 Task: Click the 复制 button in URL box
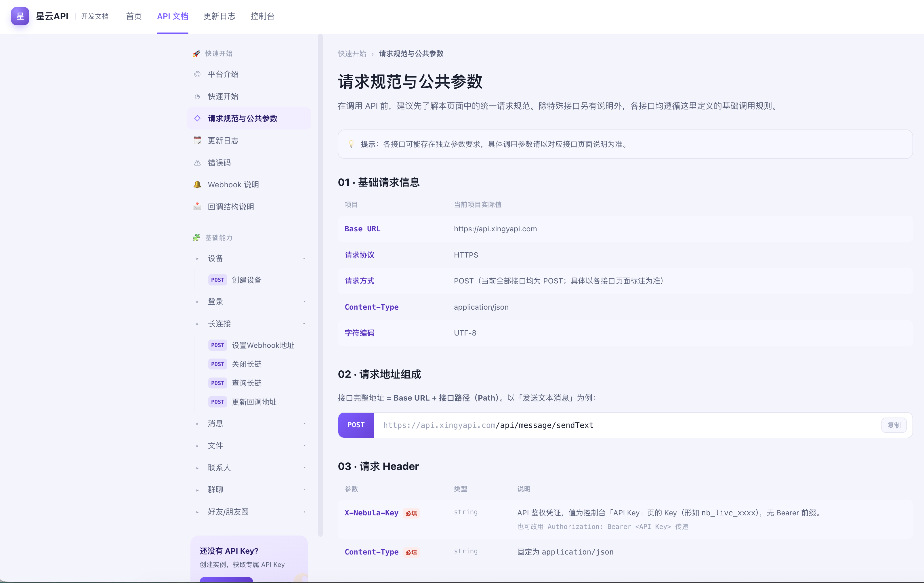pyautogui.click(x=894, y=425)
